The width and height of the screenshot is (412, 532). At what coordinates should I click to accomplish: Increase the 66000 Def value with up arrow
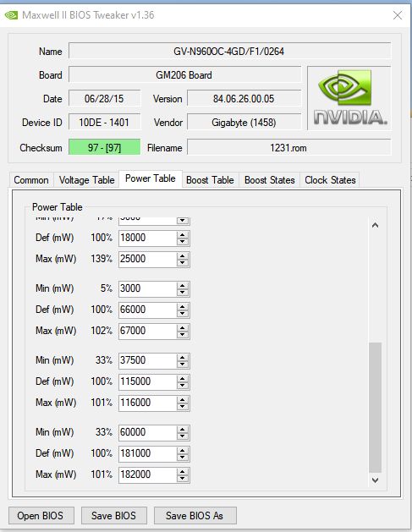pyautogui.click(x=183, y=306)
